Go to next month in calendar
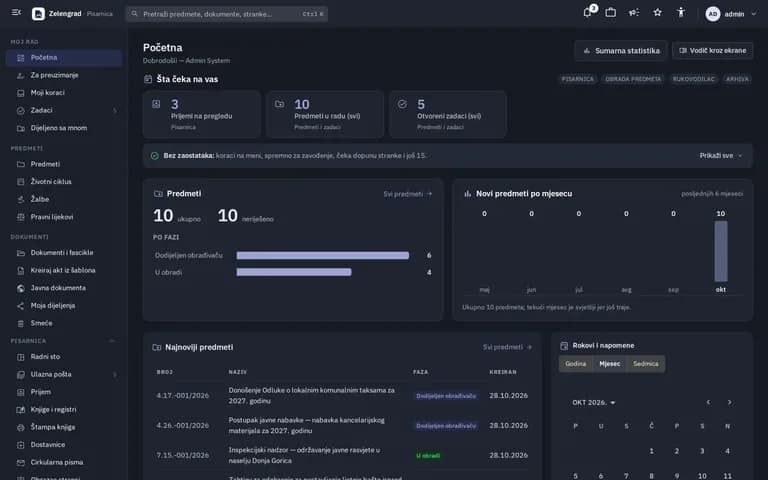 pyautogui.click(x=729, y=403)
